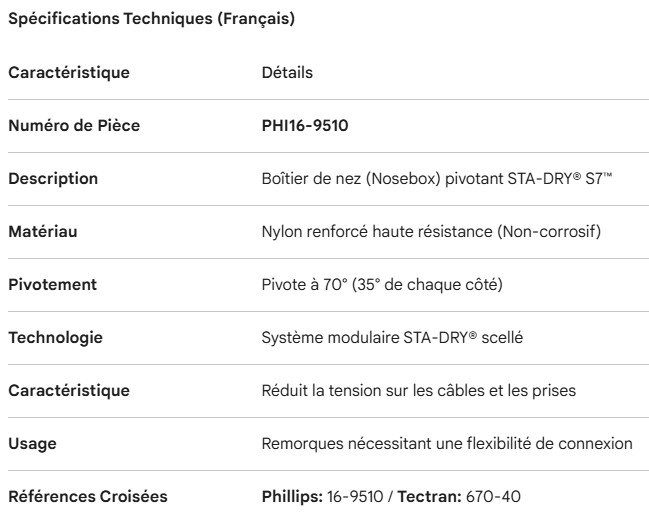Select the 'Pivotement' row label
The height and width of the screenshot is (515, 649).
tap(52, 285)
